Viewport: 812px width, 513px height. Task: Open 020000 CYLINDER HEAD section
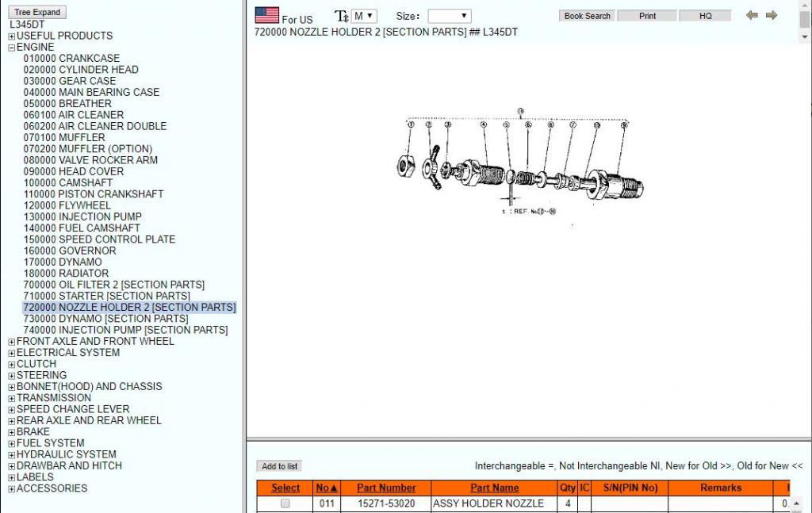81,70
